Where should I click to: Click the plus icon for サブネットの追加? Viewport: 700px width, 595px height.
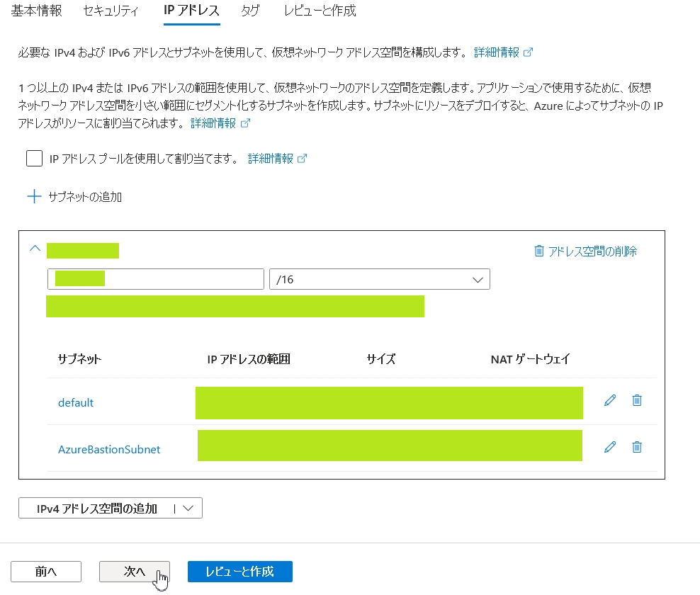34,196
